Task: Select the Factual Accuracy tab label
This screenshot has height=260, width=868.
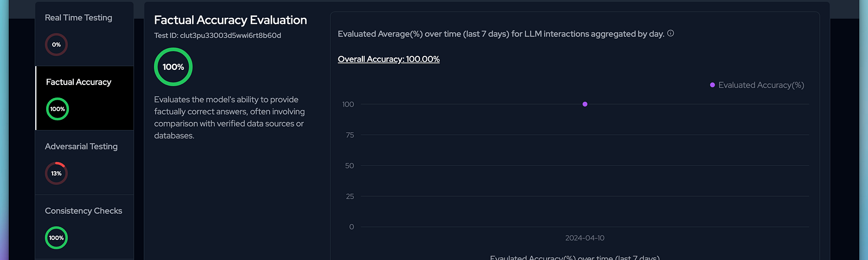Action: coord(79,82)
